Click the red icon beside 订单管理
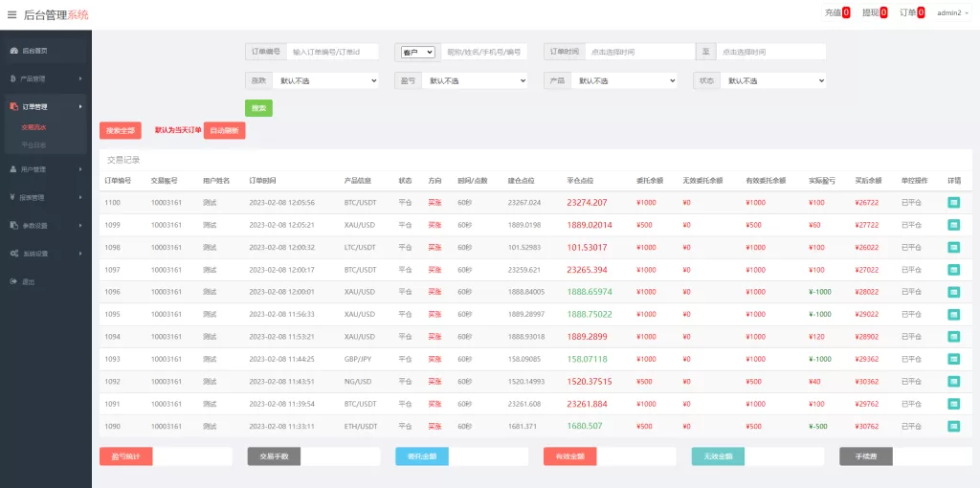 click(x=13, y=107)
